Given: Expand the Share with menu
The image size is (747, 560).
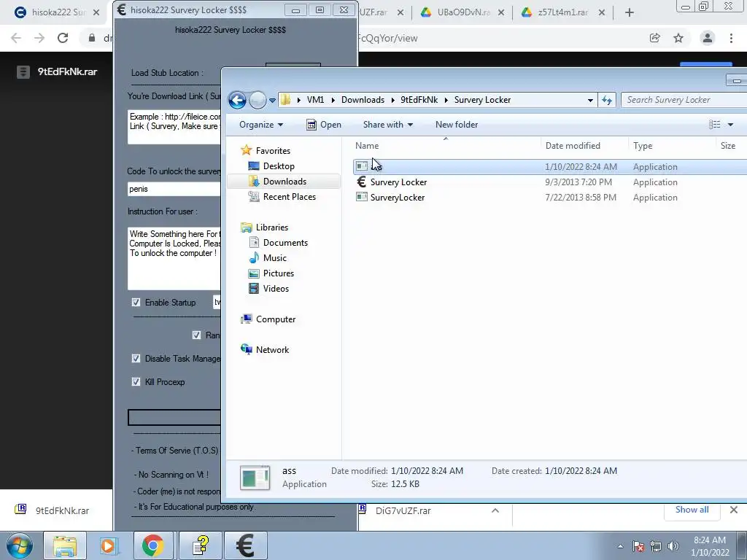Looking at the screenshot, I should click(x=388, y=125).
